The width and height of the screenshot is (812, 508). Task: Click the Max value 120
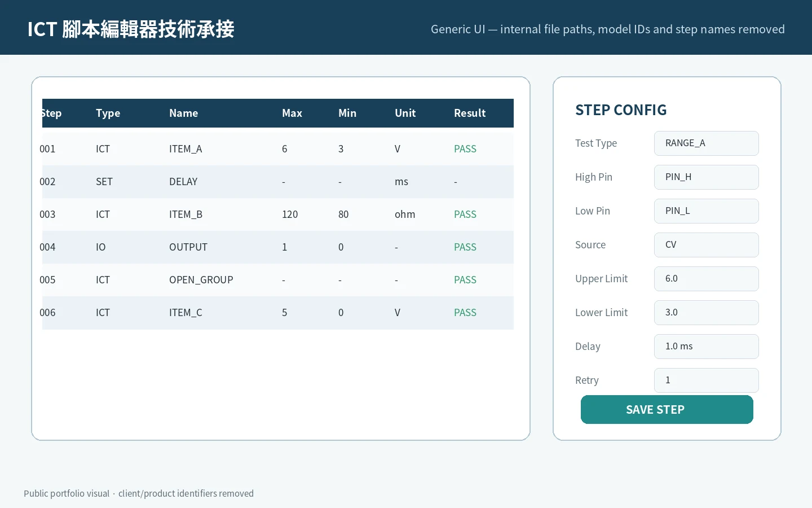[x=290, y=214]
